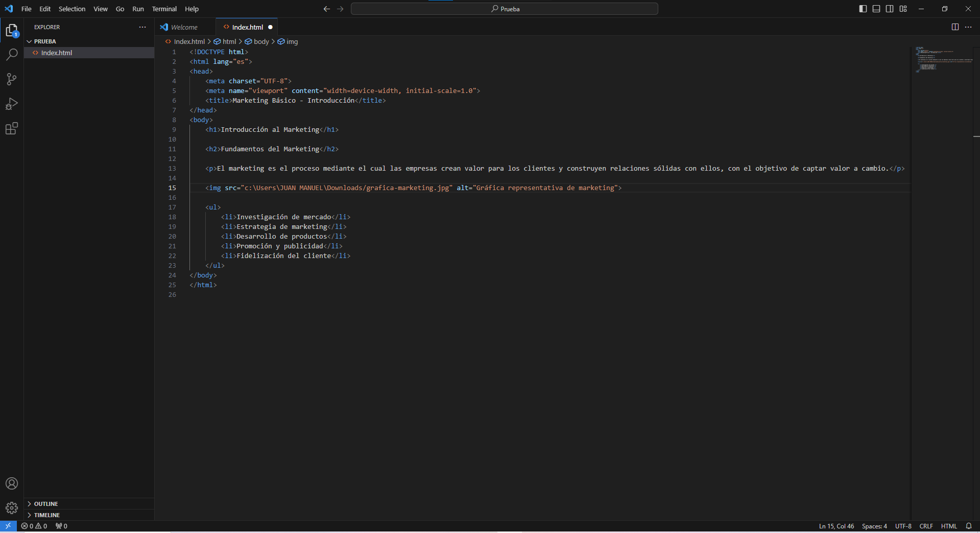
Task: Click the Prueba command center search box
Action: (x=505, y=9)
